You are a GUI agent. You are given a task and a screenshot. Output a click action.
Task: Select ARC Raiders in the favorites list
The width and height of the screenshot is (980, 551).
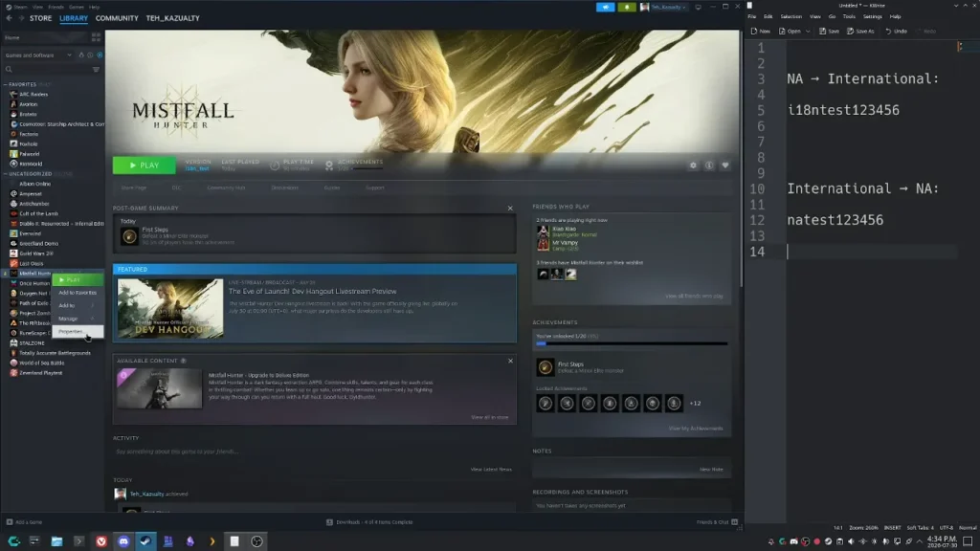click(33, 95)
